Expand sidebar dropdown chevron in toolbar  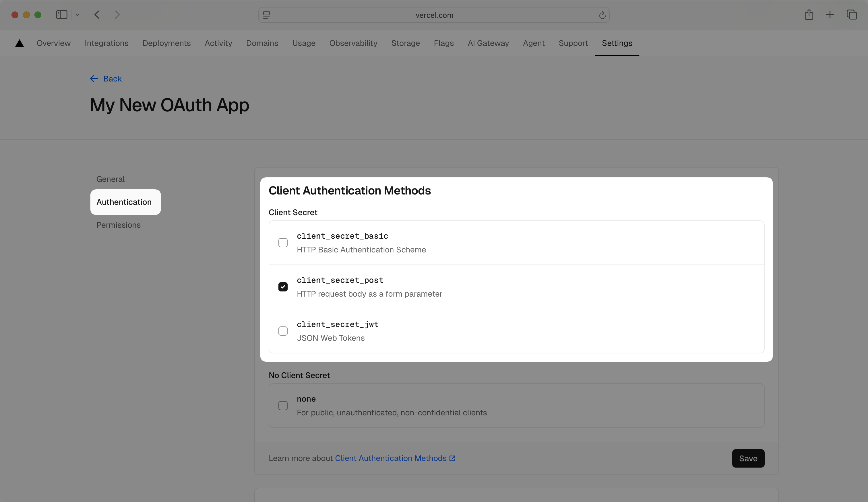point(77,15)
